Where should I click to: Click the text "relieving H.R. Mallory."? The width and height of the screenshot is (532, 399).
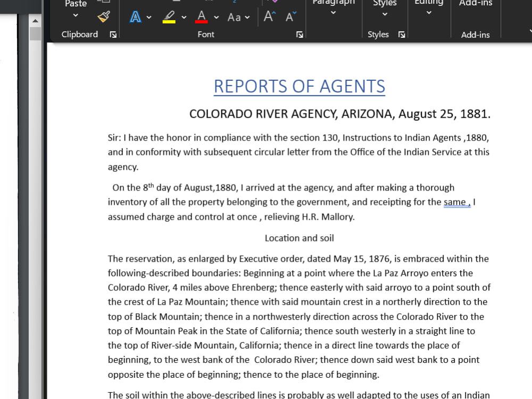309,217
